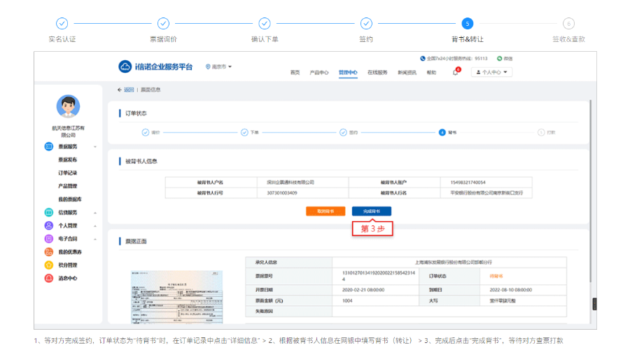The image size is (630, 364).
Task: Open the 个人中心 dropdown
Action: 491,72
